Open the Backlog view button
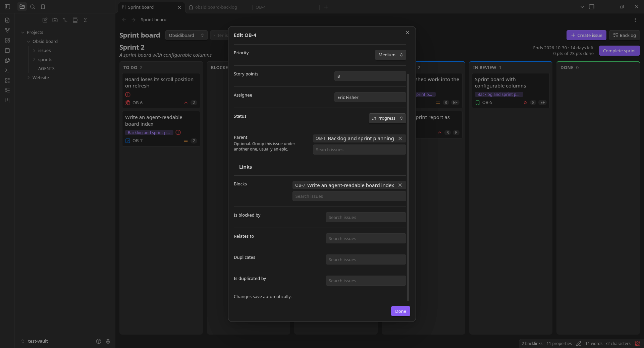644x348 pixels. [x=625, y=35]
